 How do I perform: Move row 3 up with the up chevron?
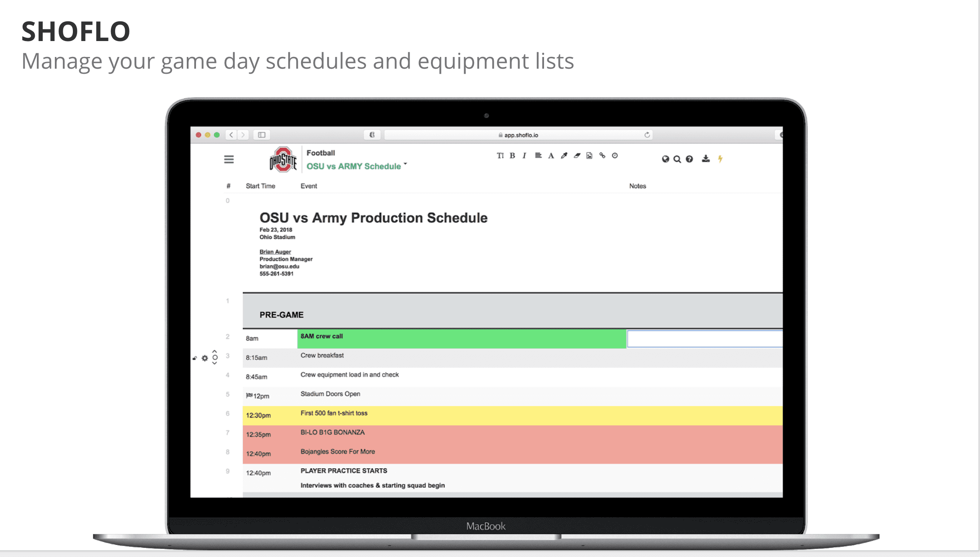(214, 351)
